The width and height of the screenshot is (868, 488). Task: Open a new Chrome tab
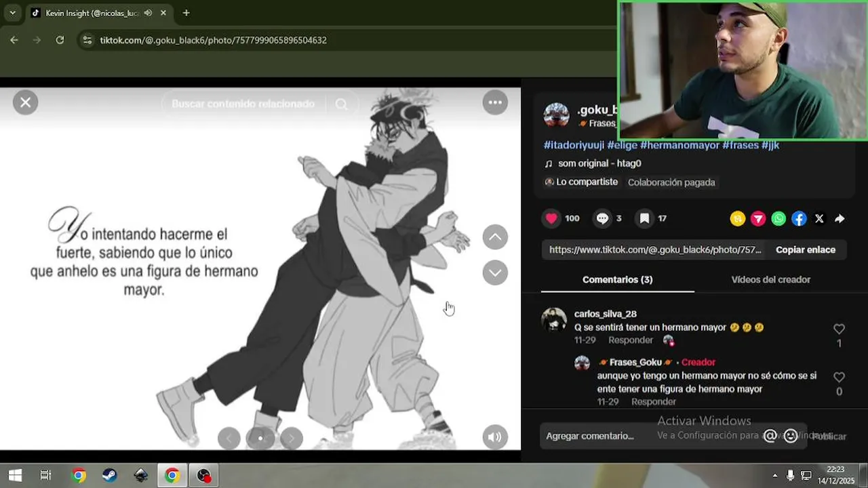coord(186,13)
